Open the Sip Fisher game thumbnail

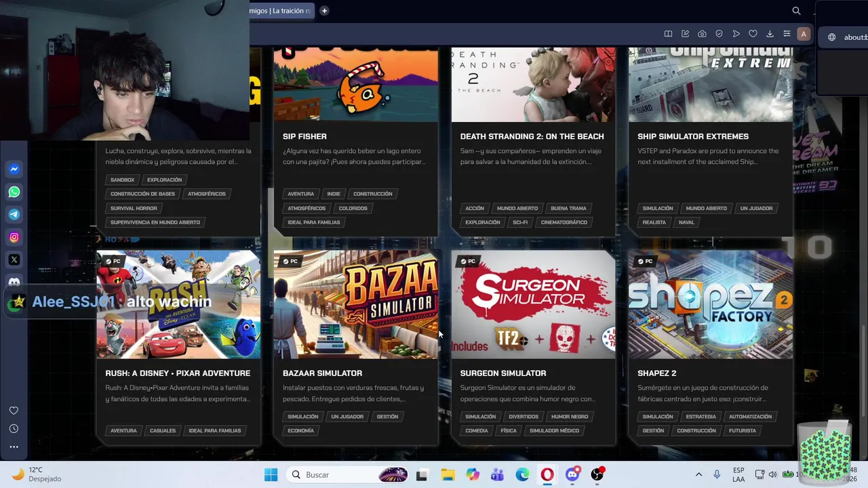[x=356, y=85]
